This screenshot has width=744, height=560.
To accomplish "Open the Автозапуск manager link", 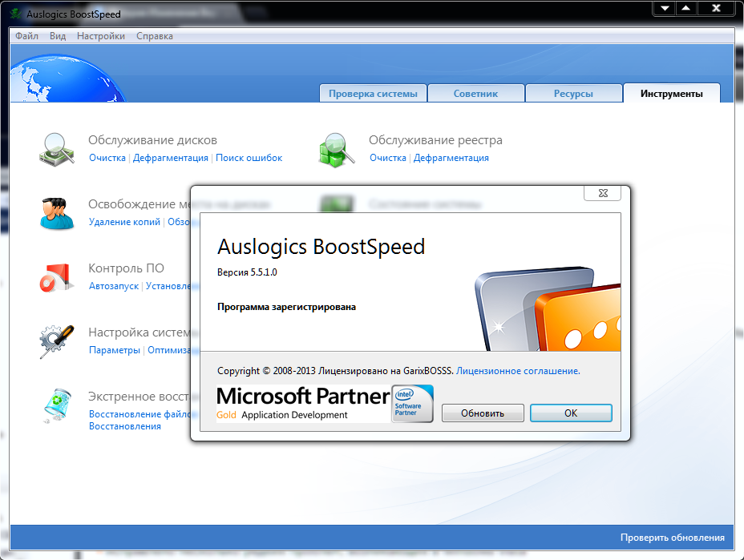I will [114, 286].
